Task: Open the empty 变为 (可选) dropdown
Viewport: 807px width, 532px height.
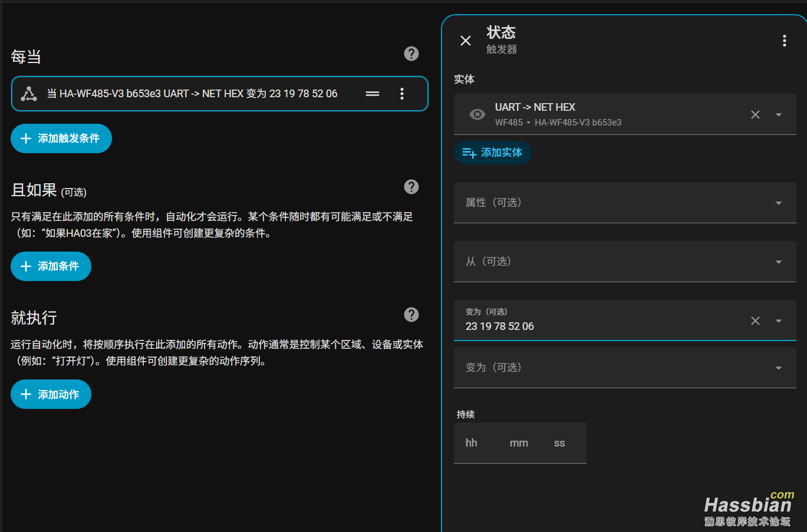Action: [779, 368]
